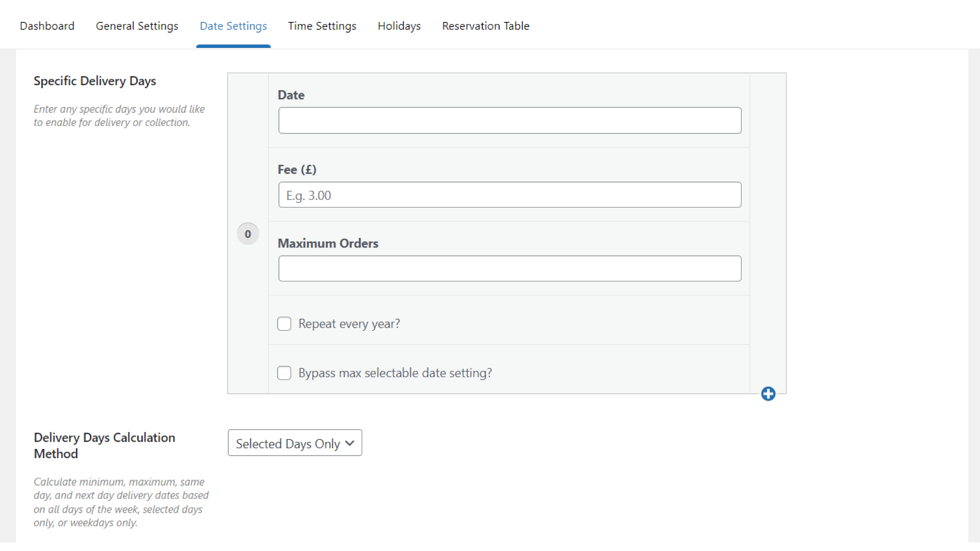Click the blue plus icon to add a delivery day
The image size is (980, 551).
[768, 393]
